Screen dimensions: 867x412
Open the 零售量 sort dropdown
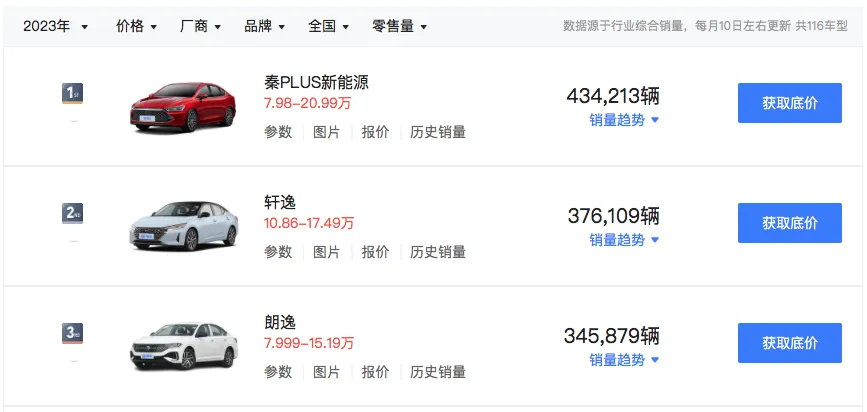(399, 26)
